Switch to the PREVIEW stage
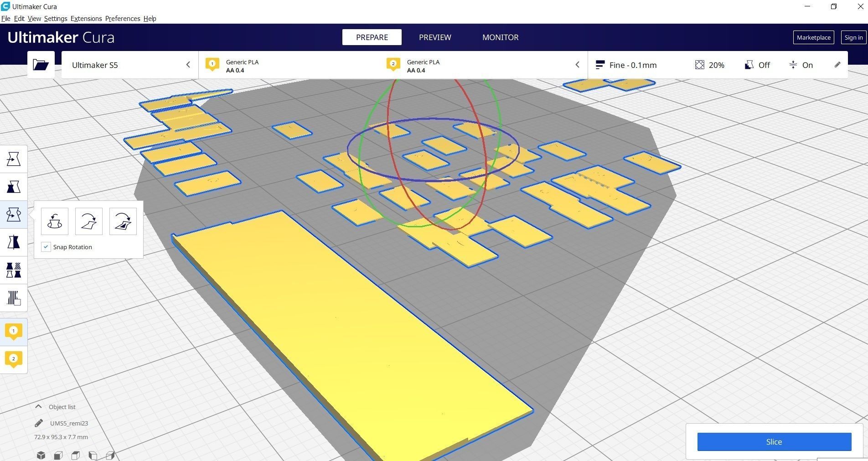The height and width of the screenshot is (461, 868). (435, 37)
